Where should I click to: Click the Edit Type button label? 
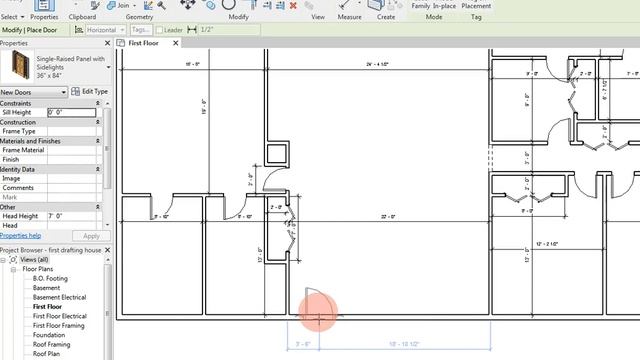tap(95, 91)
